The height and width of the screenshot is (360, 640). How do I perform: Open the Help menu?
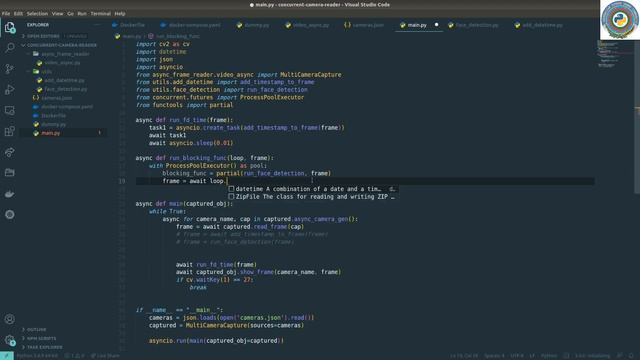(120, 13)
